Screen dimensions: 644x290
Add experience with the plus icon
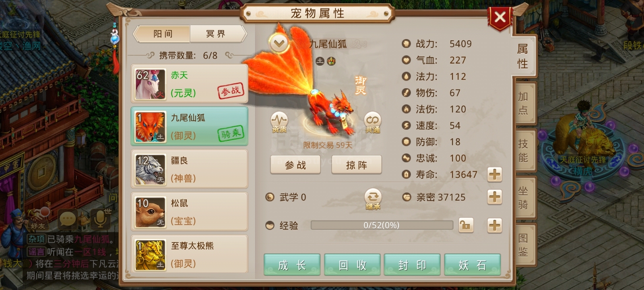[x=494, y=225]
